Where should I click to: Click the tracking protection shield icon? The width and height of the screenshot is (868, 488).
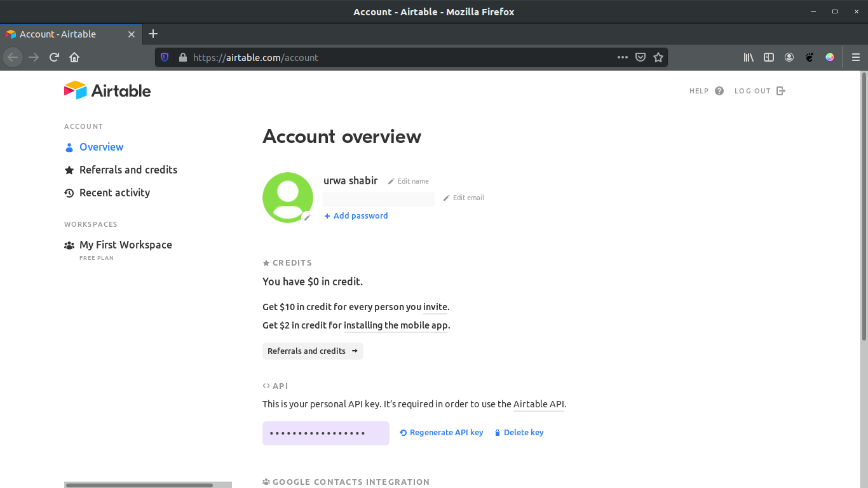[x=165, y=57]
